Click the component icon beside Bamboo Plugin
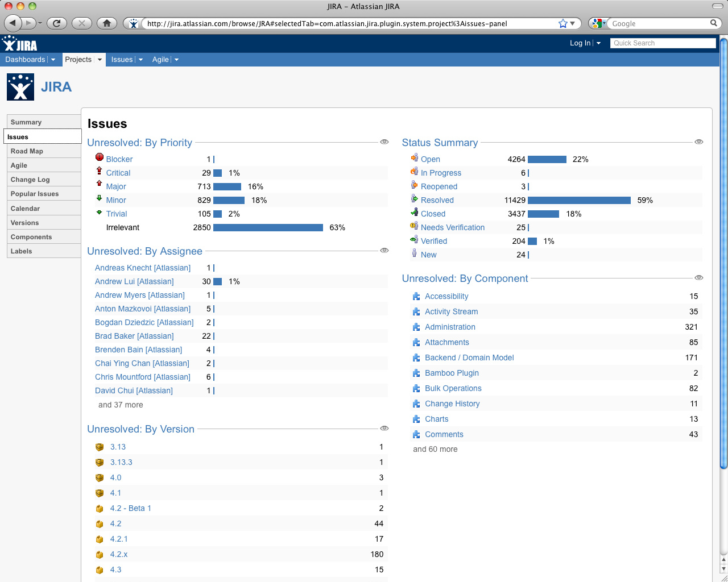This screenshot has width=728, height=582. click(416, 373)
